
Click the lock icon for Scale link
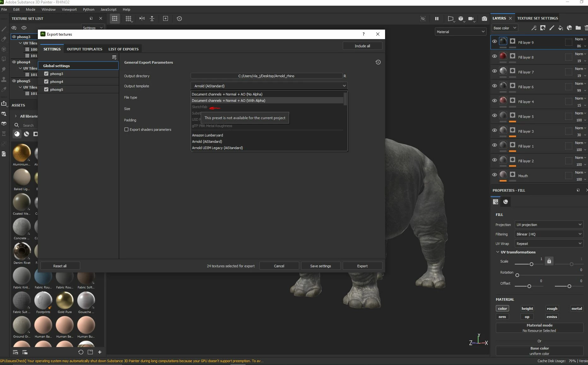(x=549, y=261)
